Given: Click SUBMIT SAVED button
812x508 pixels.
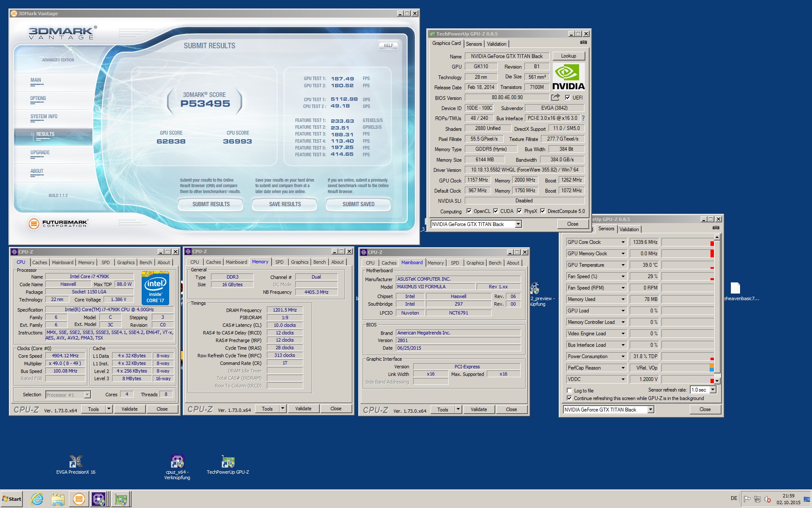Looking at the screenshot, I should pos(358,204).
